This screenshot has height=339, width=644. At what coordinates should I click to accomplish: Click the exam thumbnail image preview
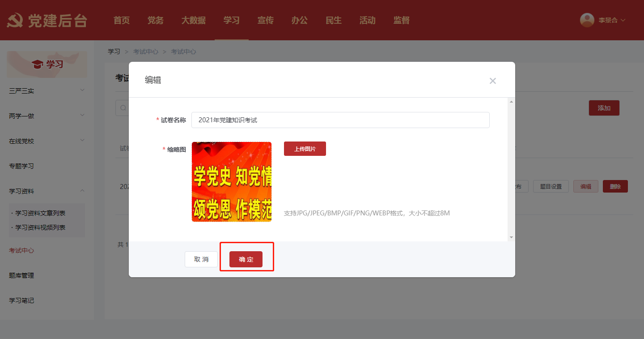[232, 182]
